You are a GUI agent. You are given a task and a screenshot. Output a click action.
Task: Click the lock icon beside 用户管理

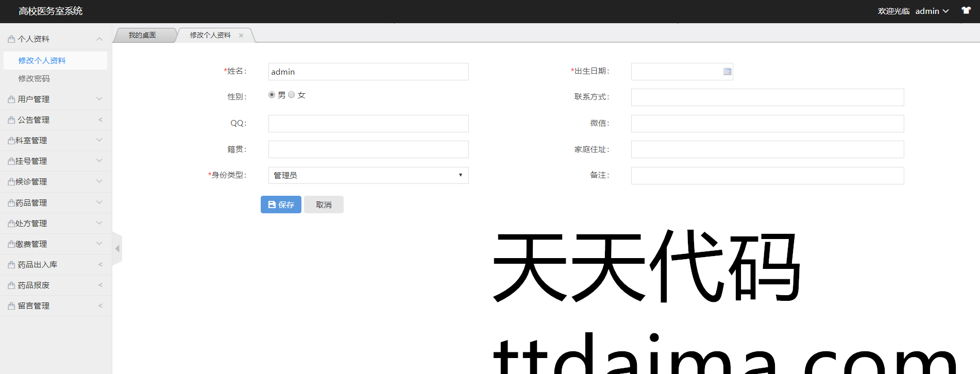[11, 99]
